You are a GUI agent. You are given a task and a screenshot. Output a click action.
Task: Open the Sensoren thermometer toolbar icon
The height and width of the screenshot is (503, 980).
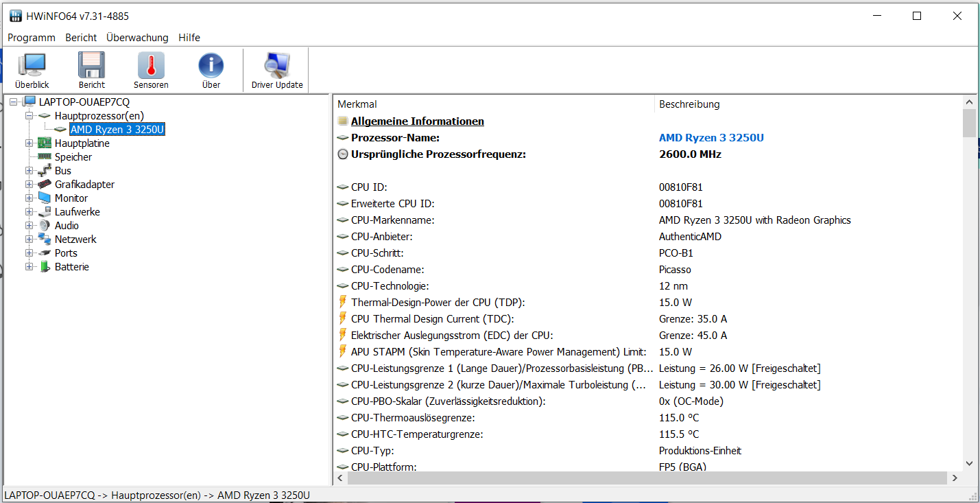[x=151, y=65]
